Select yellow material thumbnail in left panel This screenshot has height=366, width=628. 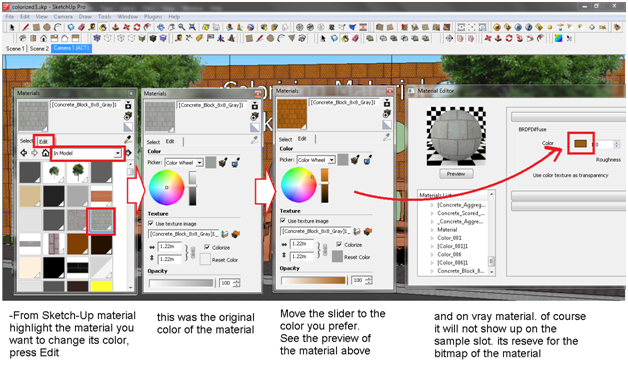(x=101, y=286)
